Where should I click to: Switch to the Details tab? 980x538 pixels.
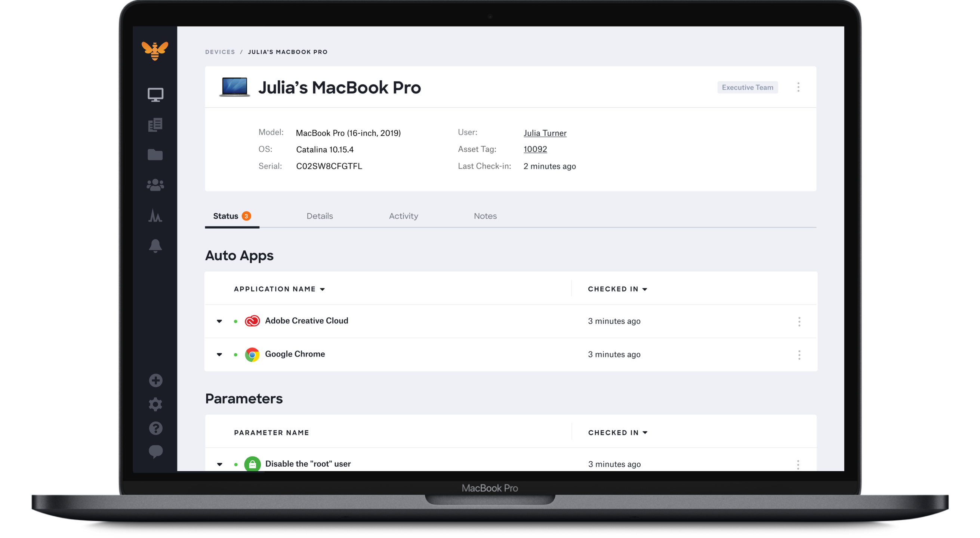(320, 216)
